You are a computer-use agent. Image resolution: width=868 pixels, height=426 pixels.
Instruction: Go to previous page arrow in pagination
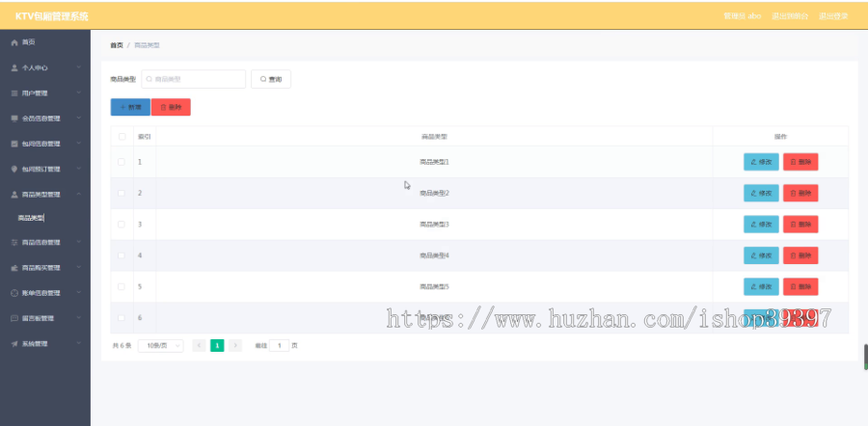(200, 346)
